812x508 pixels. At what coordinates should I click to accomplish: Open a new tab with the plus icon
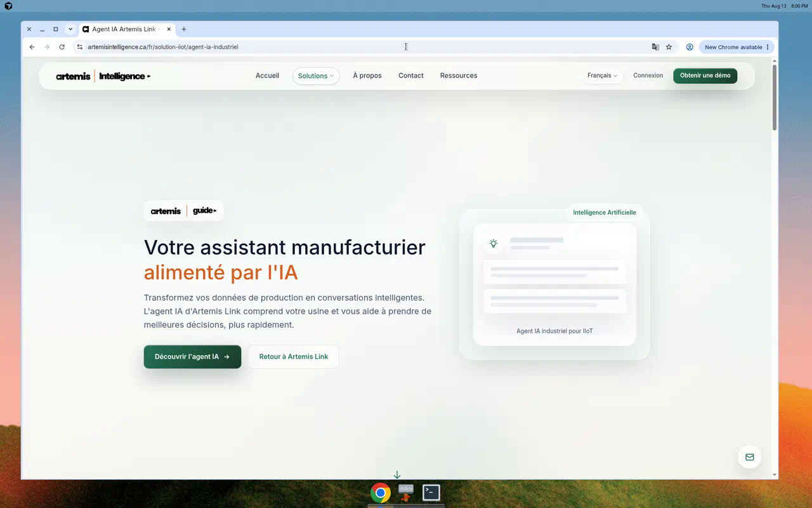184,29
